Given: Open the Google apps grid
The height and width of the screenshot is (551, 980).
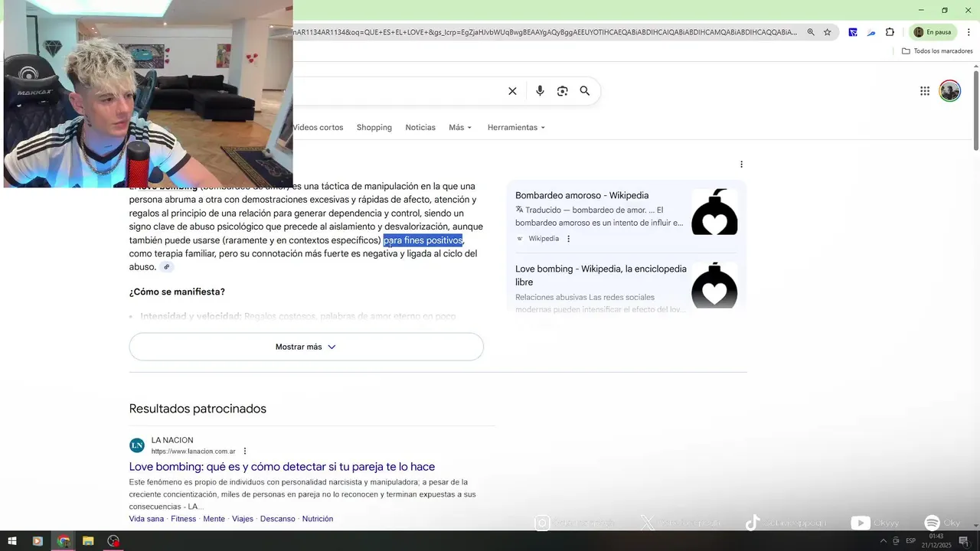Looking at the screenshot, I should [925, 91].
